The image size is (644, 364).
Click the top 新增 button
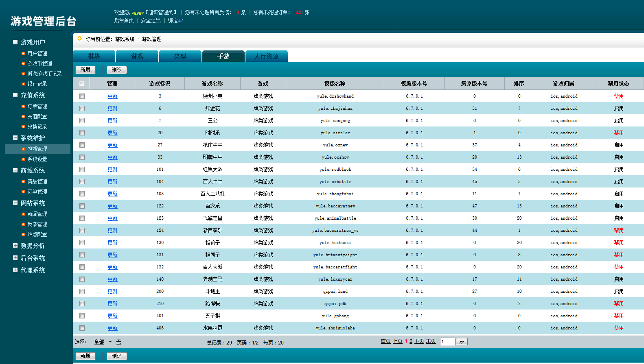[x=85, y=70]
